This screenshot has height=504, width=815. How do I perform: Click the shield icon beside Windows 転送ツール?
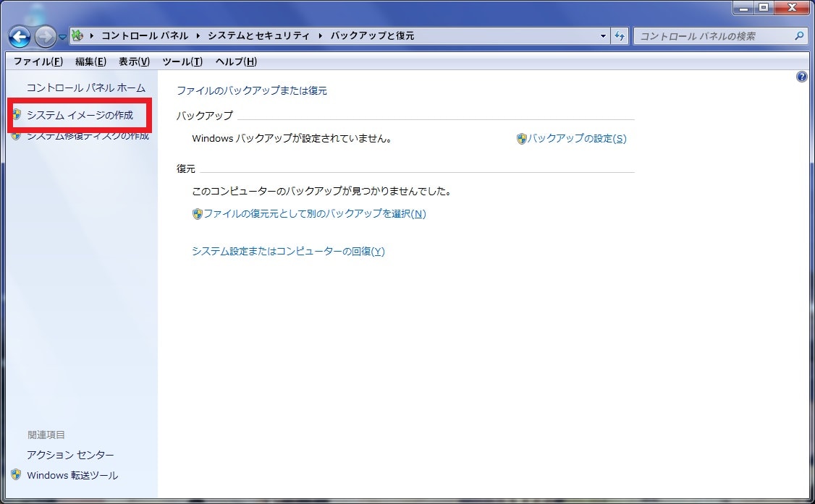16,475
